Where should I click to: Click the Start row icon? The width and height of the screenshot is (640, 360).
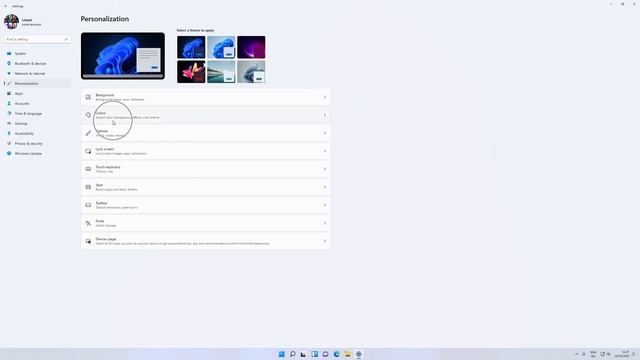coord(88,187)
